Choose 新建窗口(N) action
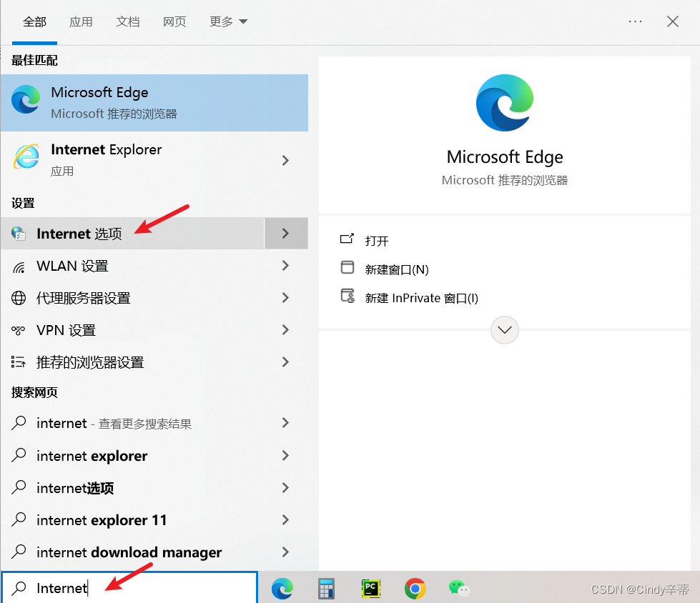 [x=397, y=269]
